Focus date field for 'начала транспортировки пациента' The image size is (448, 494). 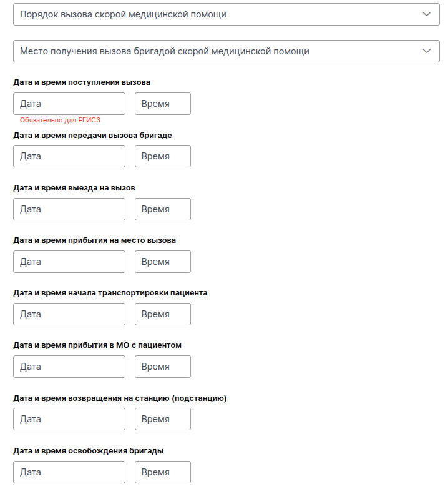(x=69, y=314)
